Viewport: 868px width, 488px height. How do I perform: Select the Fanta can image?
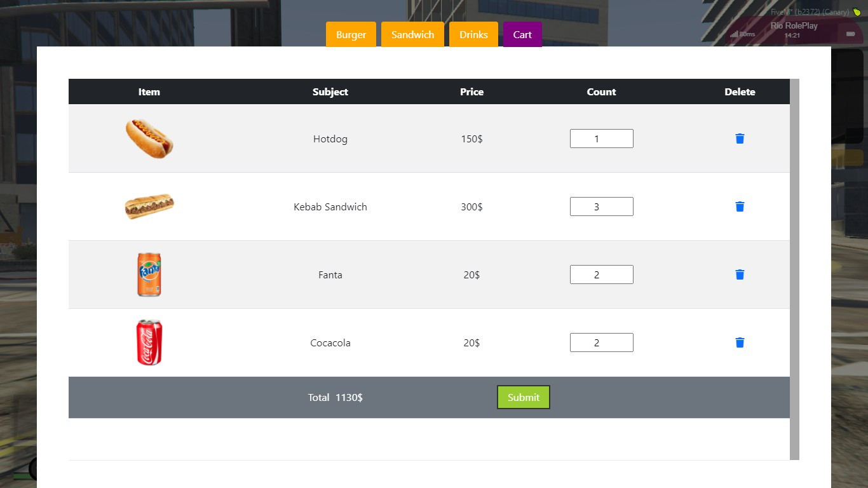coord(149,274)
